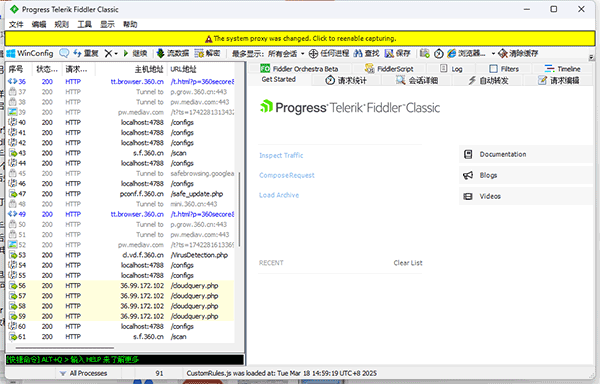Open the 自动转发 AutoResponder tab
The width and height of the screenshot is (600, 384).
pyautogui.click(x=488, y=80)
